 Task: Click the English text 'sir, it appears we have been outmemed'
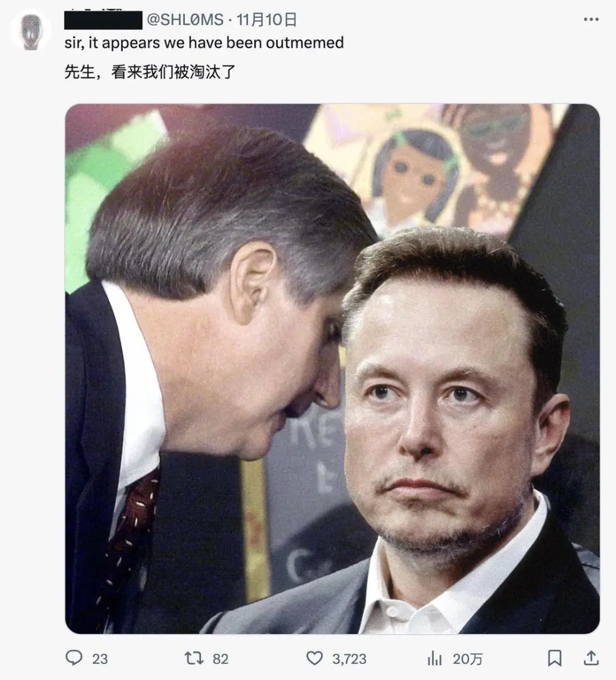coord(204,43)
